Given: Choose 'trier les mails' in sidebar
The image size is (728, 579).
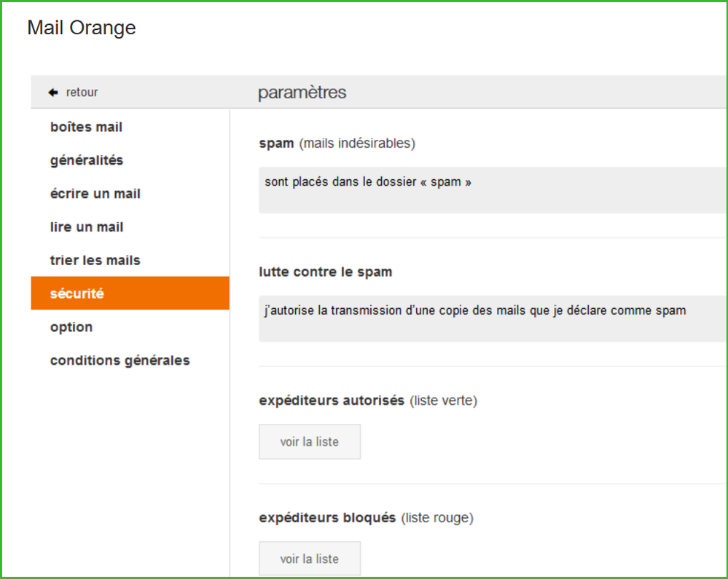Looking at the screenshot, I should (x=95, y=260).
